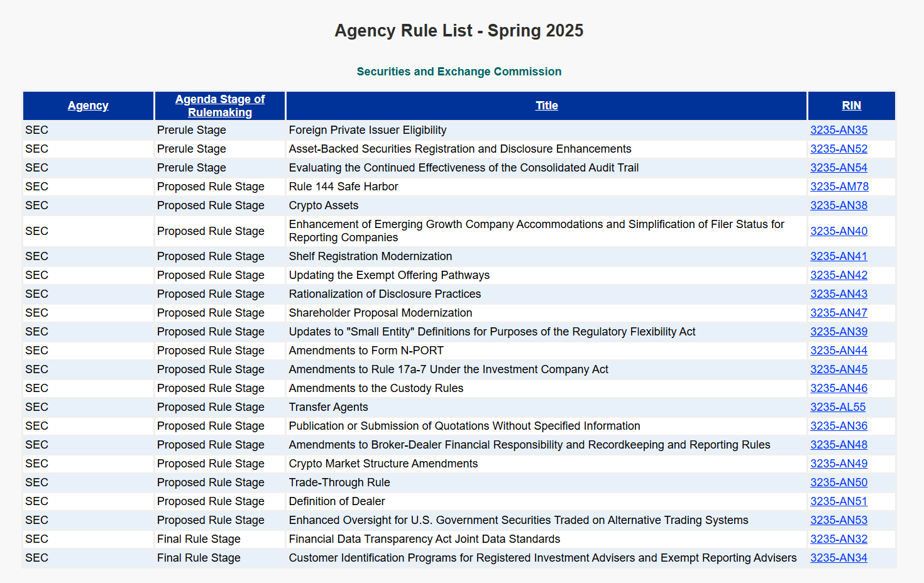Open RIN 3235-AN51 link
Viewport: 924px width, 583px height.
pos(839,501)
